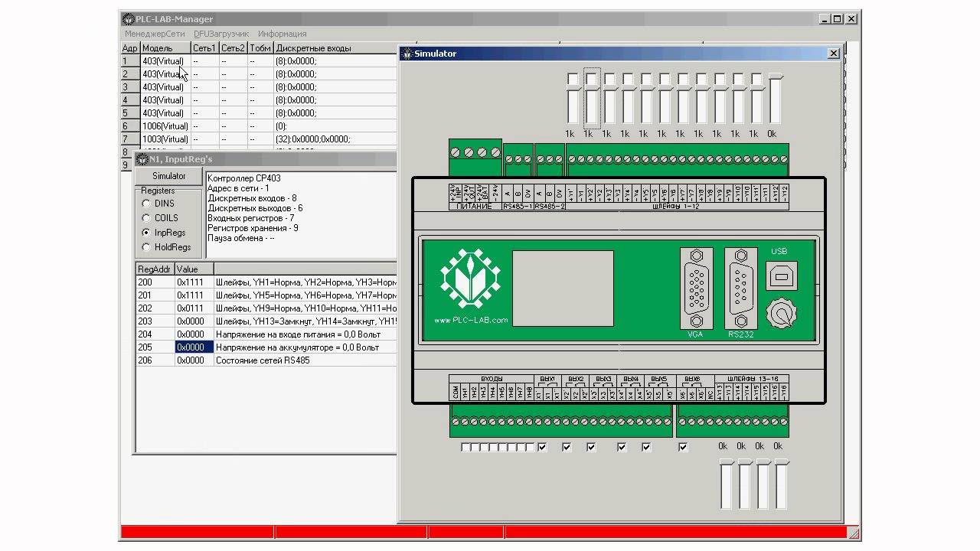Click the Дискретных входов - 8 line
Image resolution: width=980 pixels, height=551 pixels.
click(x=252, y=198)
